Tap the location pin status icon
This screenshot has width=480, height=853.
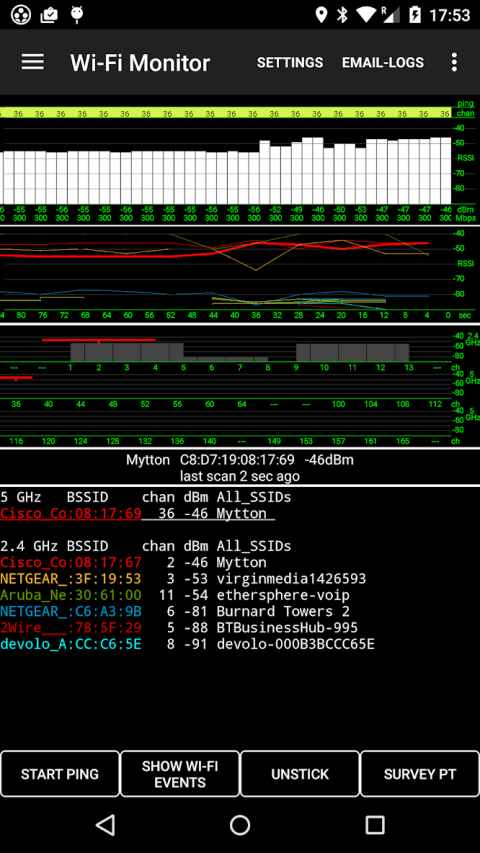coord(321,15)
